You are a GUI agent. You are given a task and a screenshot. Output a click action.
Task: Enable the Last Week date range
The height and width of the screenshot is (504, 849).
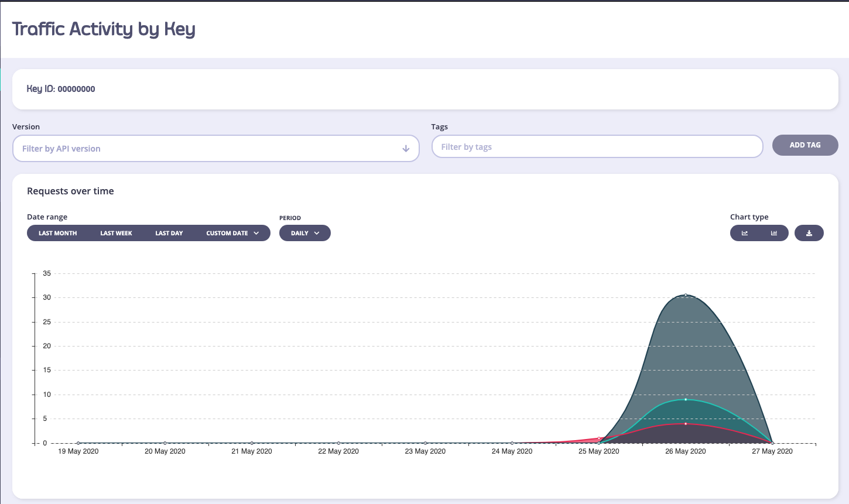(x=116, y=233)
